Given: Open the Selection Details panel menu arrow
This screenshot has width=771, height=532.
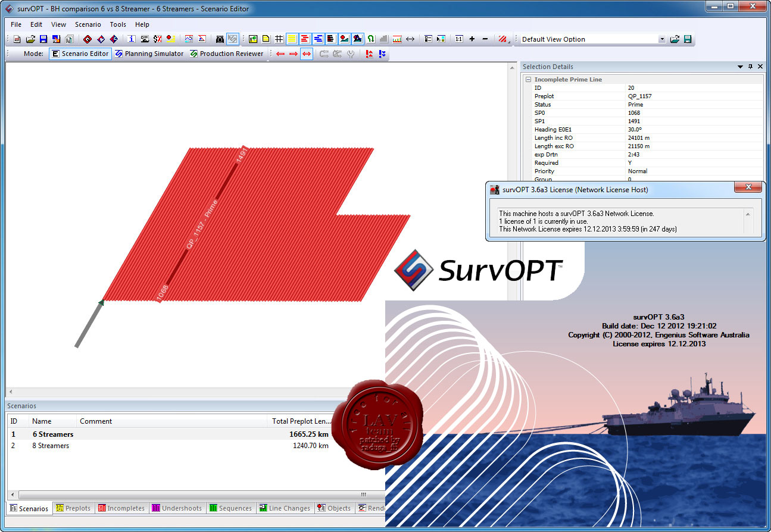Looking at the screenshot, I should pyautogui.click(x=741, y=67).
